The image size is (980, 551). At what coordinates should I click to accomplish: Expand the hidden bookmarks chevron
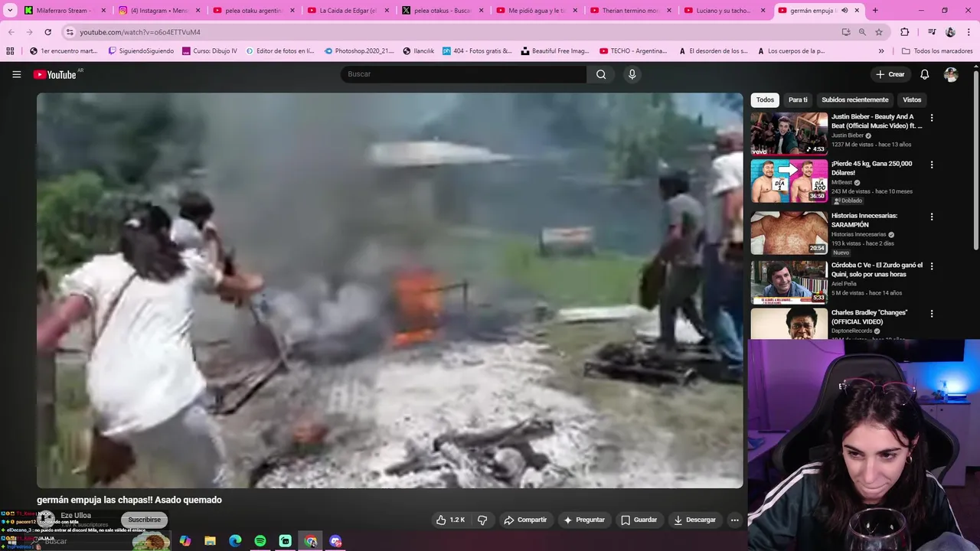(881, 51)
